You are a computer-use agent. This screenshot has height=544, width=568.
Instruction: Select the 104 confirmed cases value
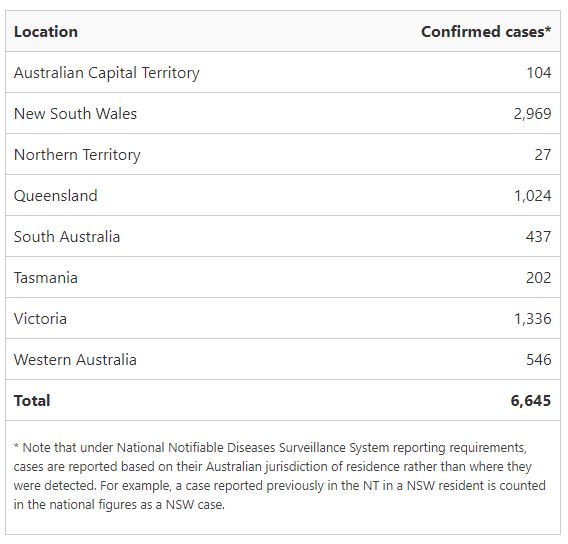(539, 73)
